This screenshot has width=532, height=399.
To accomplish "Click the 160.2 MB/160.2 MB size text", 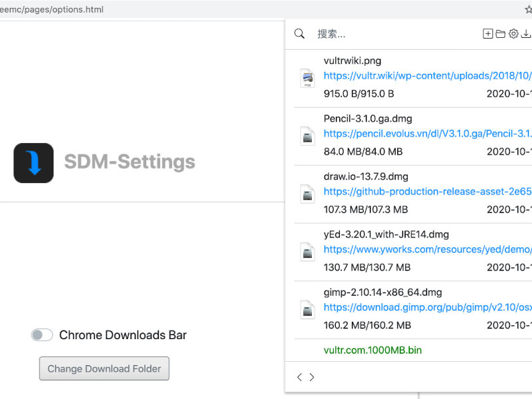I will click(x=368, y=325).
